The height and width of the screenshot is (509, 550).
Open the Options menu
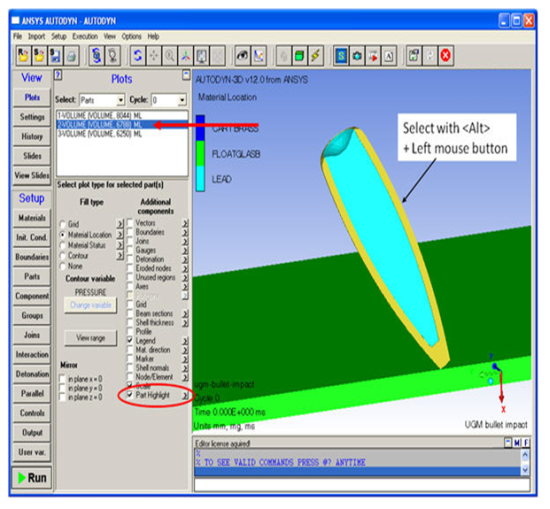click(x=132, y=36)
